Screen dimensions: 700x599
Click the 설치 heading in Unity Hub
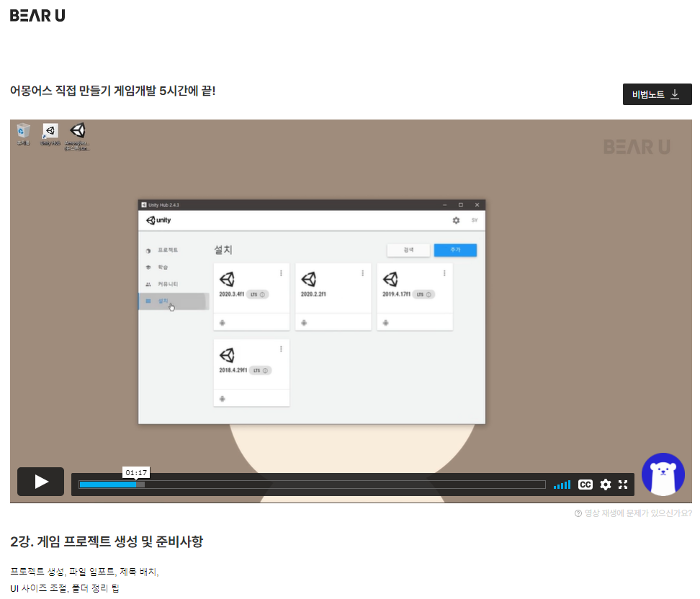pyautogui.click(x=223, y=250)
